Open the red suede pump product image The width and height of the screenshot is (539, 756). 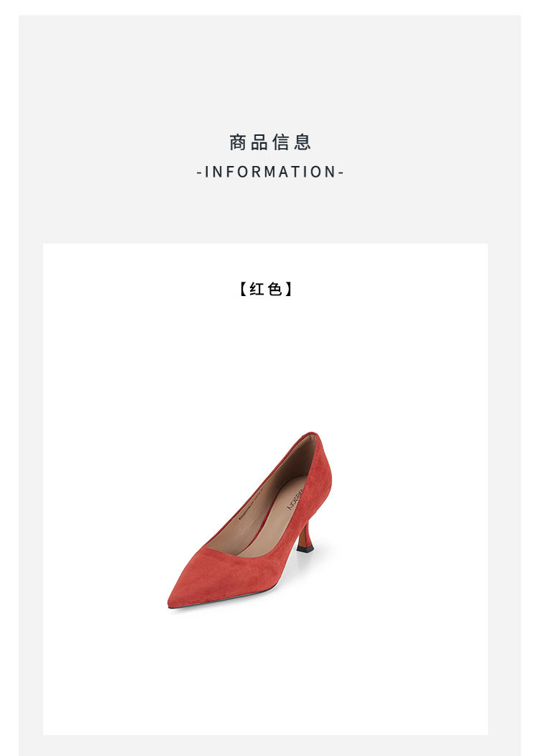250,520
